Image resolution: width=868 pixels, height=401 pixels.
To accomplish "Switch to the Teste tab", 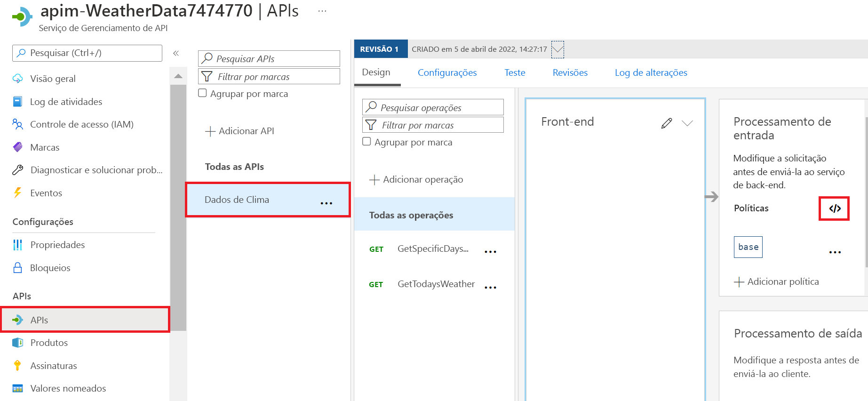I will point(515,73).
